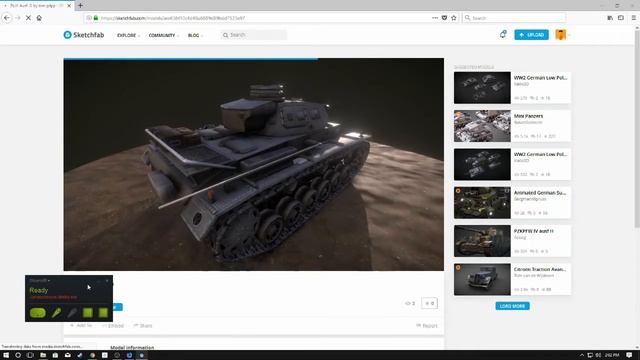Click the taskbar clock

612,355
